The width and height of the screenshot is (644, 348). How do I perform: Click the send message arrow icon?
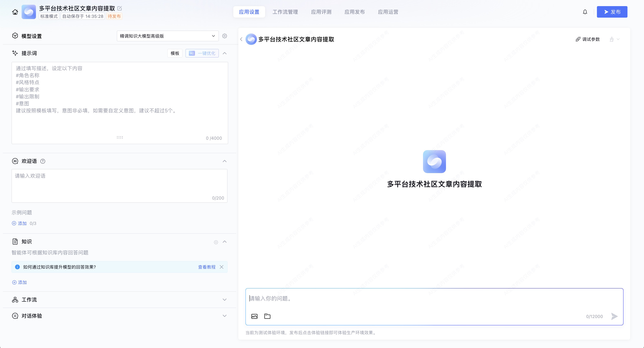pyautogui.click(x=614, y=316)
